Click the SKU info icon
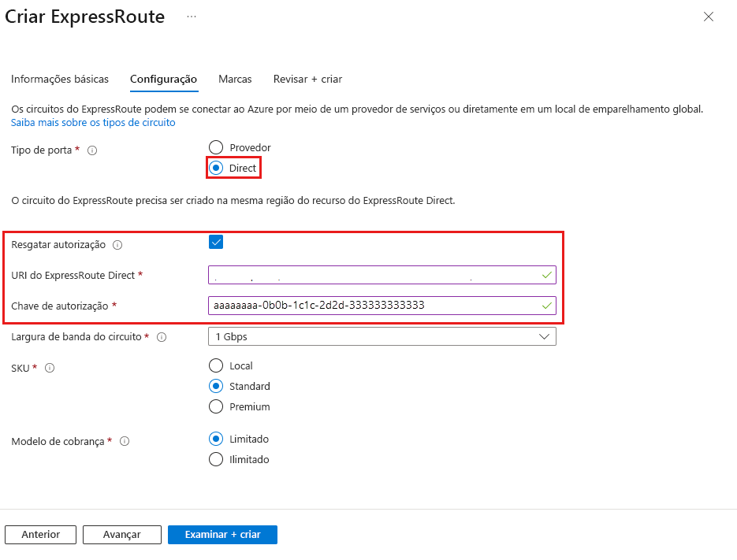737x560 pixels. (x=50, y=368)
